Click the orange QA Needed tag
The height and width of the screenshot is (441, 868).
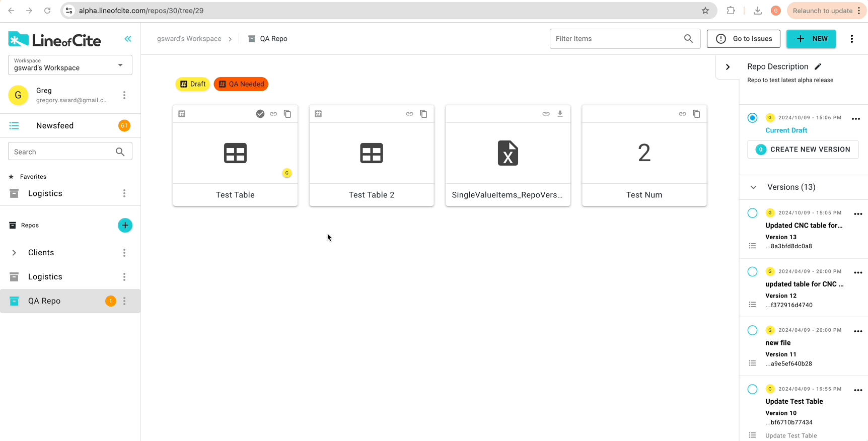pyautogui.click(x=241, y=84)
